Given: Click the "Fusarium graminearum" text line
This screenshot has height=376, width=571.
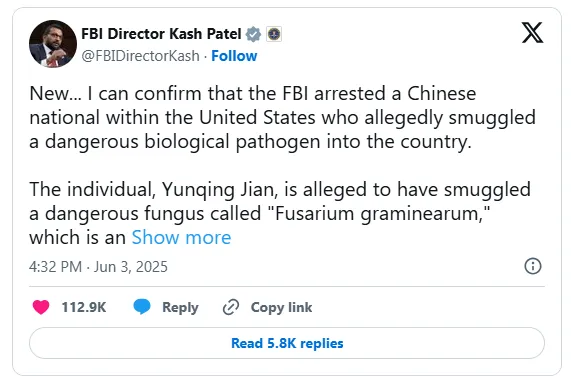Looking at the screenshot, I should [259, 214].
